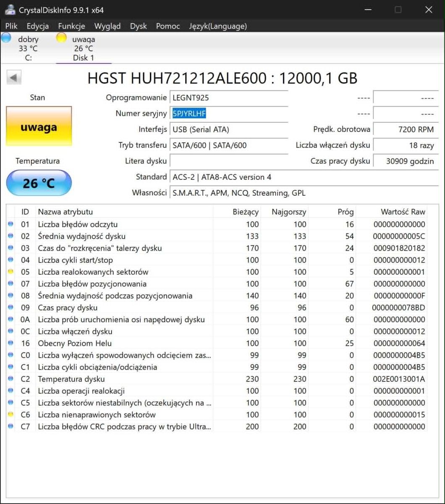Open the Dysk menu
445x504 pixels.
click(139, 26)
